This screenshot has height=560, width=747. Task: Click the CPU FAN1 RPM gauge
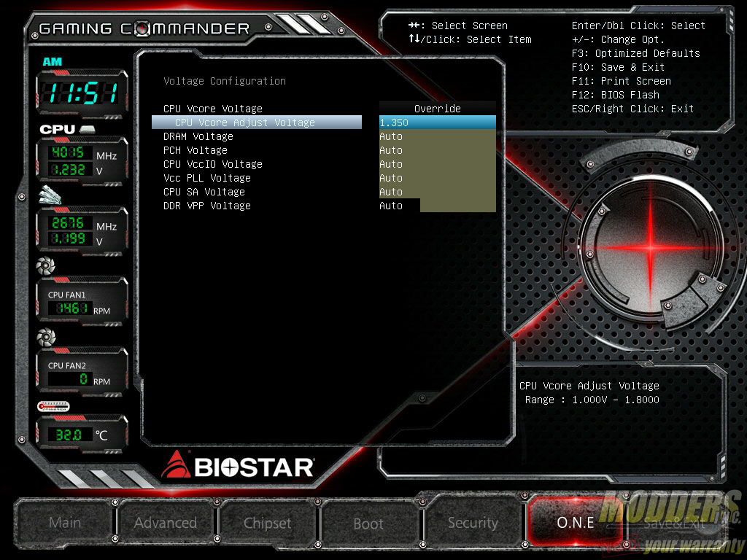click(82, 301)
